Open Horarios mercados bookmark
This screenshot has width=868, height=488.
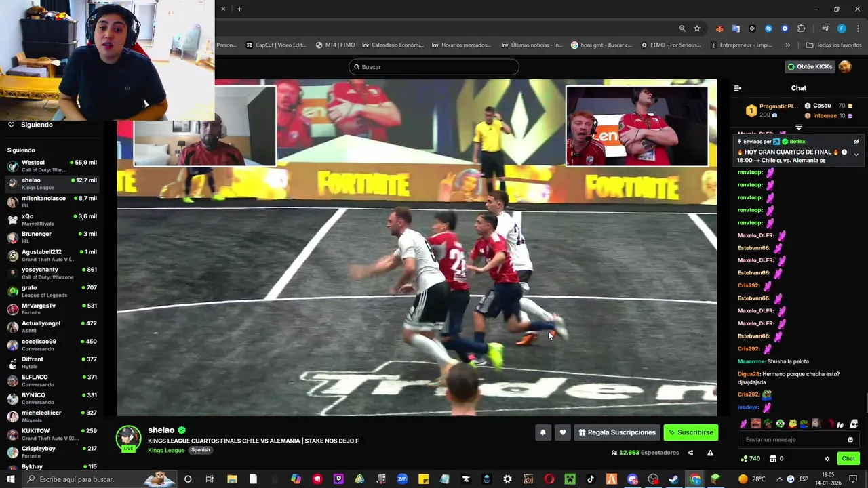pyautogui.click(x=460, y=45)
